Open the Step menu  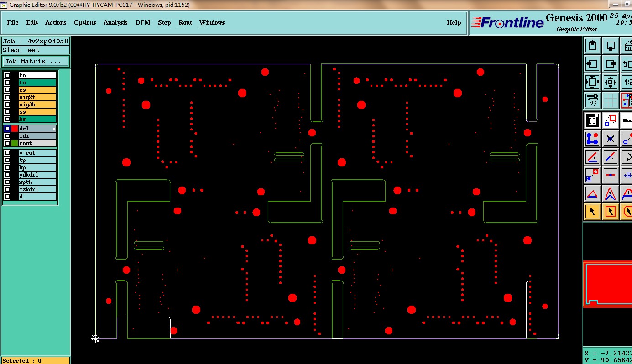tap(164, 22)
